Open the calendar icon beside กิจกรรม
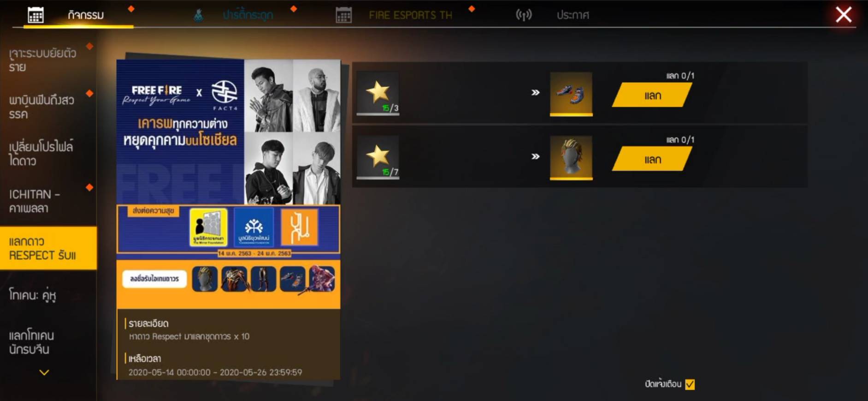The height and width of the screenshot is (401, 868). point(35,15)
